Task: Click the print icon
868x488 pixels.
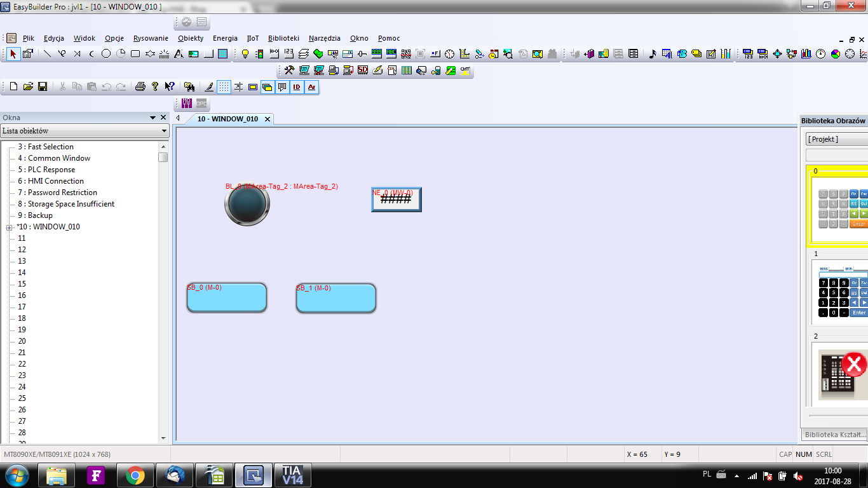Action: pos(140,86)
